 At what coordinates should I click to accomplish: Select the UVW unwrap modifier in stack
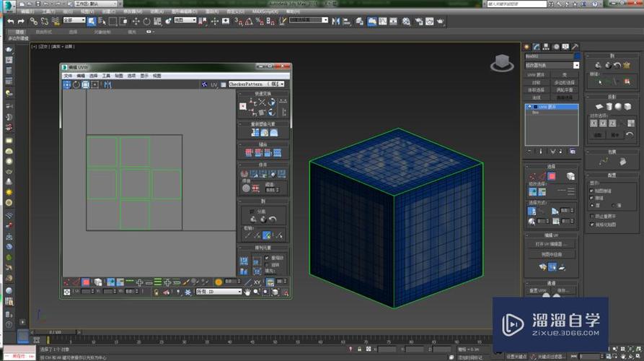(552, 106)
